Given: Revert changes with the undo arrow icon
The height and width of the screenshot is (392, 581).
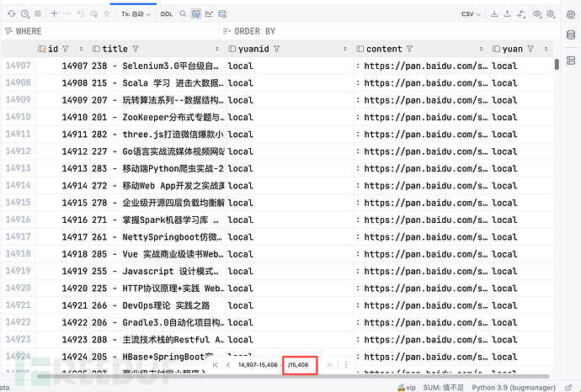Looking at the screenshot, I should pos(80,13).
